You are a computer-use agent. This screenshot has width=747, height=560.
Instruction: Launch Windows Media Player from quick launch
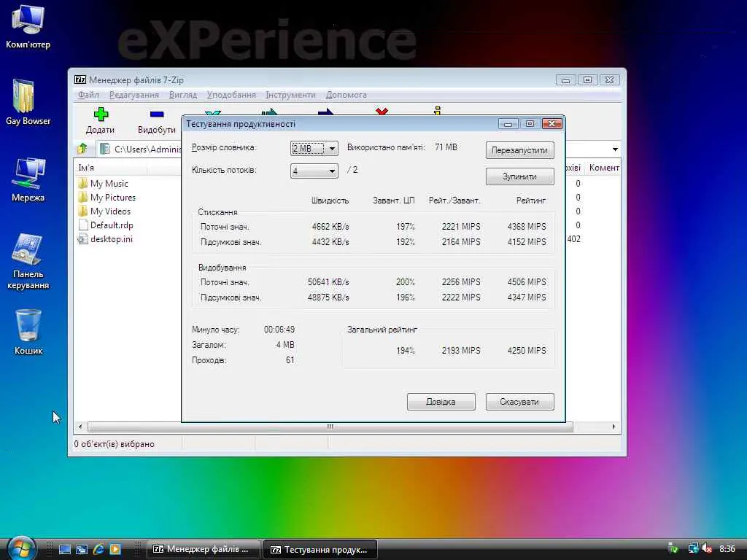[115, 549]
